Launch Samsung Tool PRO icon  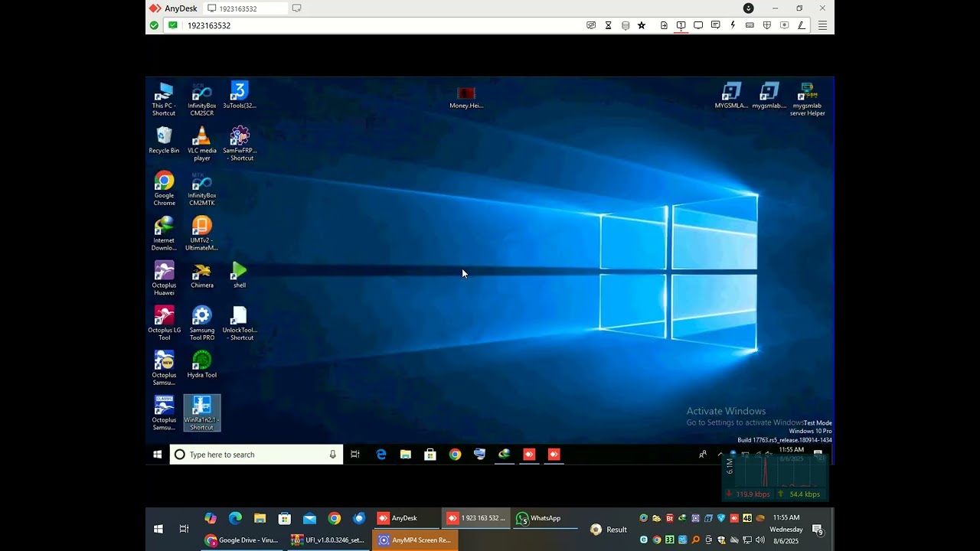[x=201, y=324]
